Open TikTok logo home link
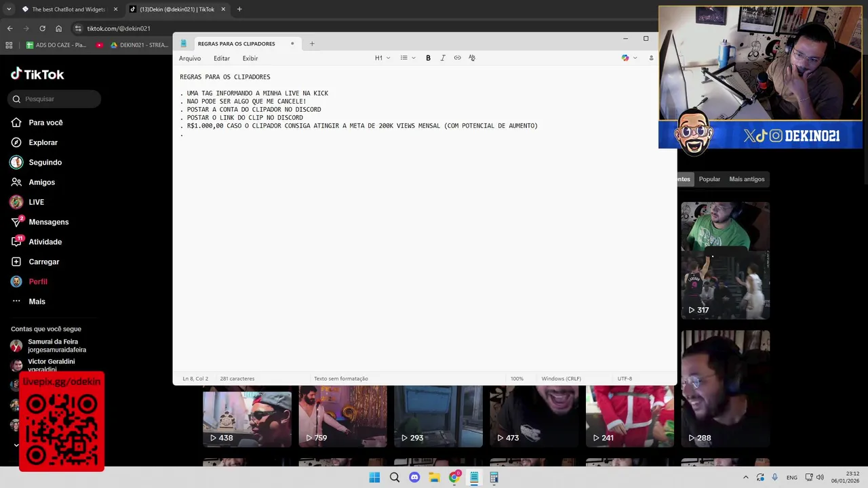Image resolution: width=868 pixels, height=488 pixels. (x=37, y=75)
